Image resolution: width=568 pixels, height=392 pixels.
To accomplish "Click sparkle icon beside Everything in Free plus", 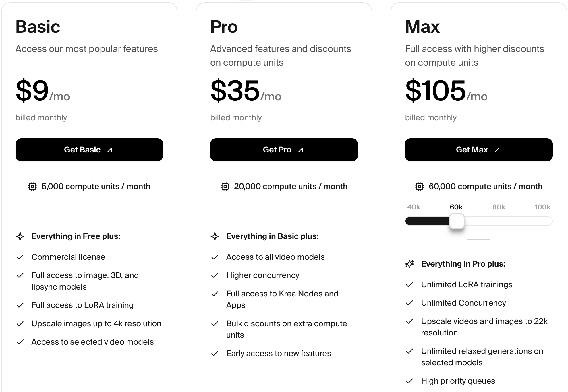I will pyautogui.click(x=20, y=236).
